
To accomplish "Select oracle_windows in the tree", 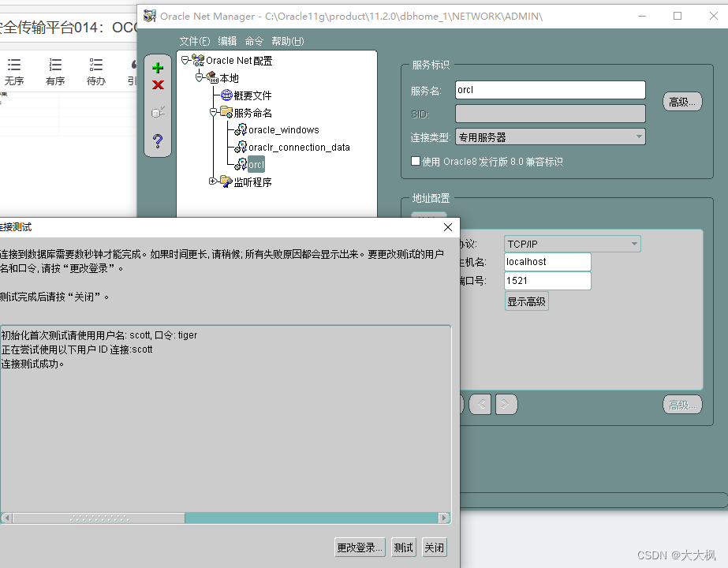I will (284, 130).
